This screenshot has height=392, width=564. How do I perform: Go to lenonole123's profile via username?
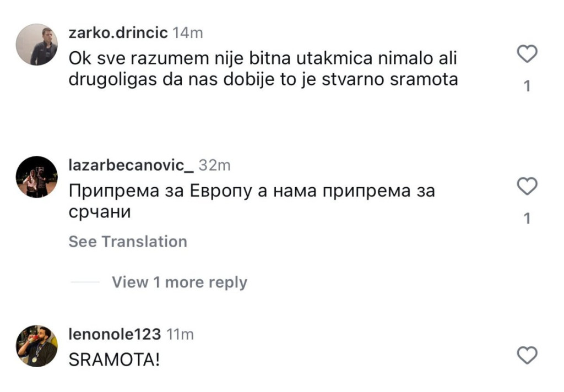pos(115,334)
